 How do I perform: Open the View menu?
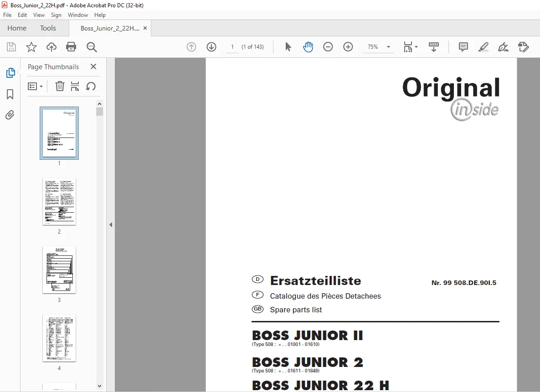[39, 15]
